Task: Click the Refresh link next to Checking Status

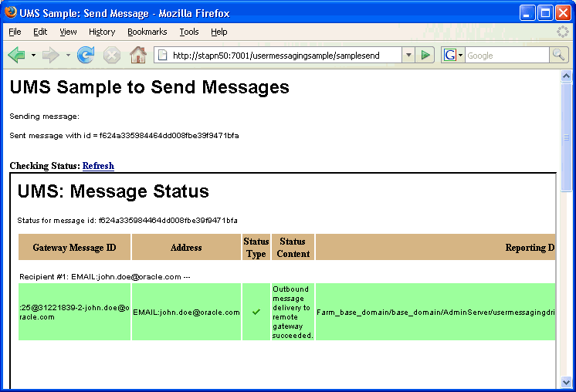Action: (x=98, y=166)
